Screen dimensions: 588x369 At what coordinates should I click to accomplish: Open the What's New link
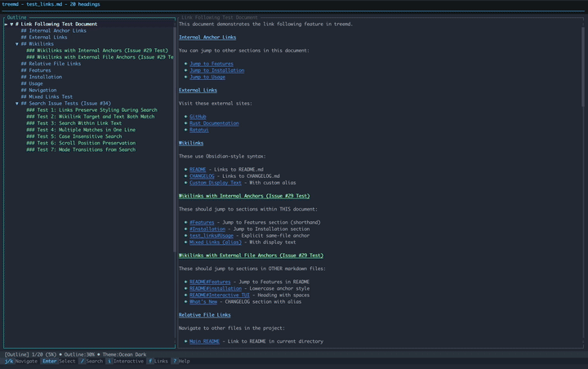[203, 302]
